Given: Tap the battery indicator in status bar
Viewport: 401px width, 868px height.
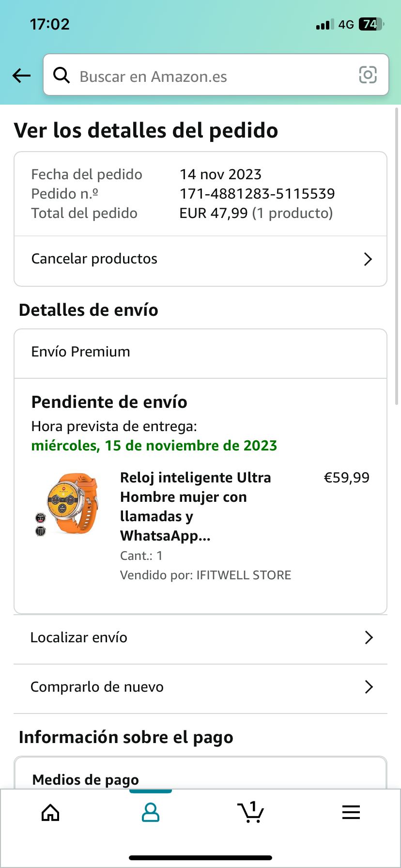Looking at the screenshot, I should pos(371,24).
